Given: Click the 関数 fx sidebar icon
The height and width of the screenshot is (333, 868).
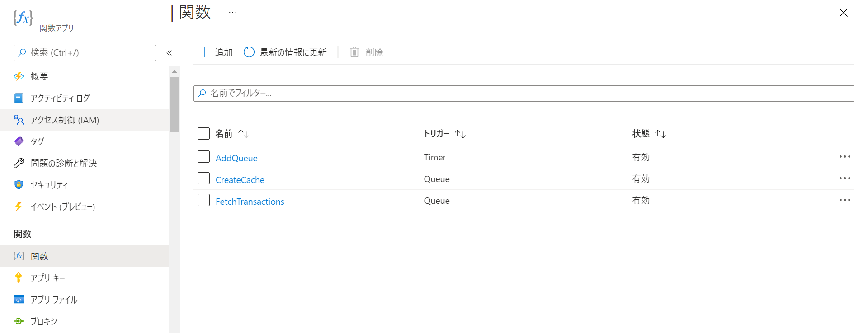Looking at the screenshot, I should coord(19,256).
